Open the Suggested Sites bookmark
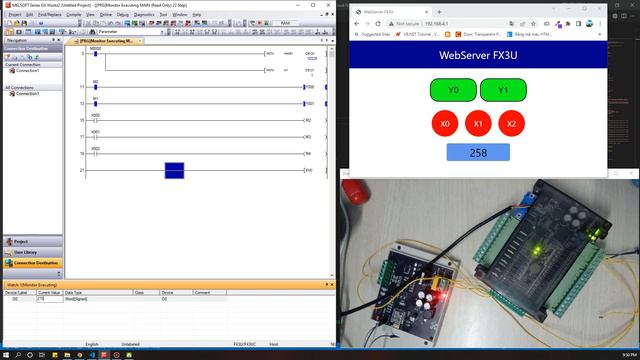The image size is (640, 360). pos(372,34)
